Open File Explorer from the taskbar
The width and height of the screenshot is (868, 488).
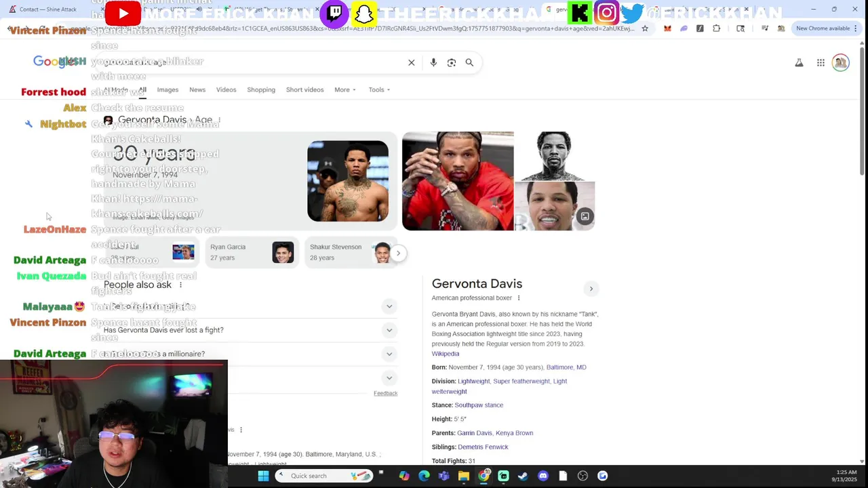[x=464, y=476]
